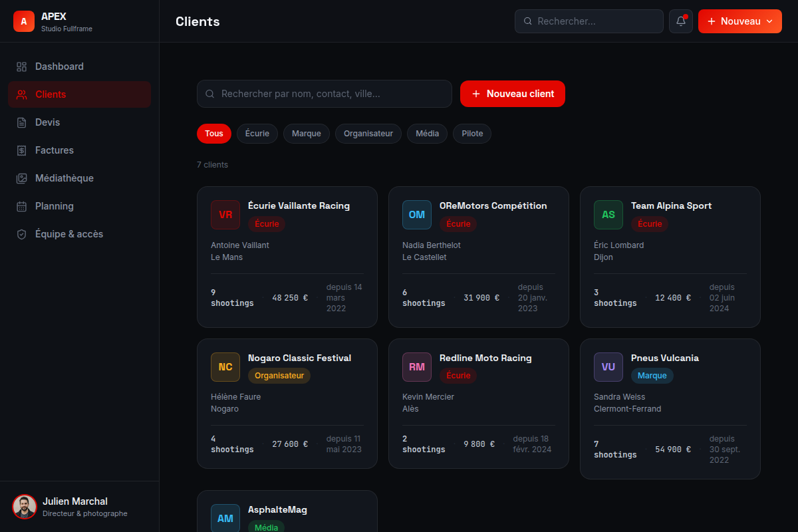Filter clients by Marque chip
This screenshot has width=798, height=532.
307,134
